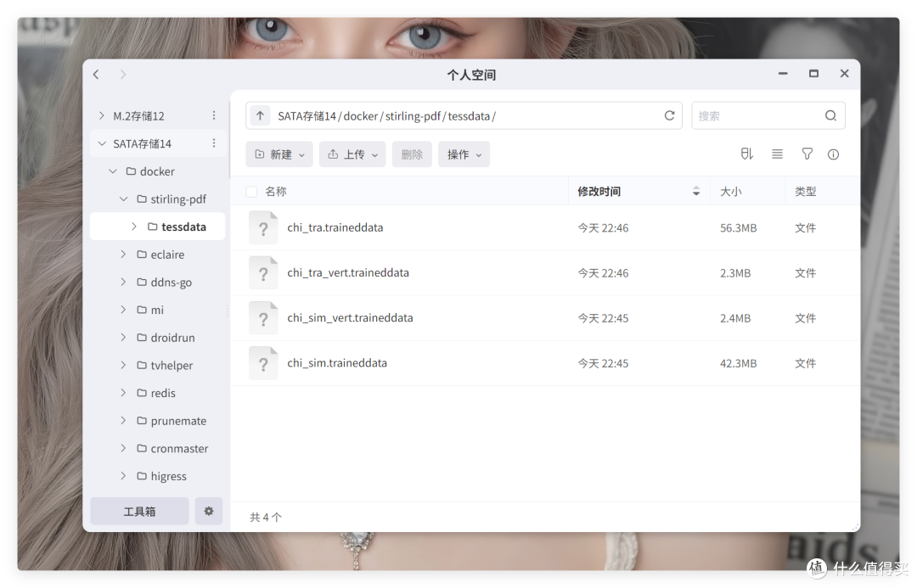Viewport: 917px width, 588px height.
Task: Expand the cronmaster folder chevron
Action: click(x=123, y=448)
